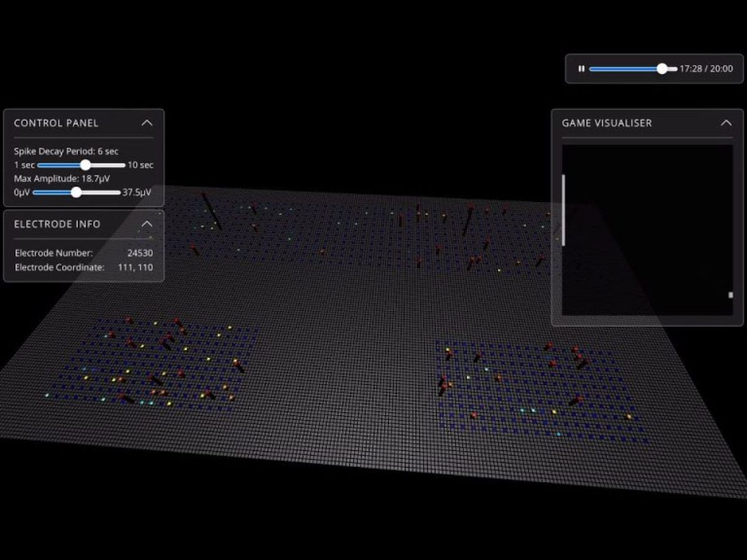Image resolution: width=747 pixels, height=560 pixels.
Task: Collapse the Control Panel chevron
Action: pyautogui.click(x=147, y=123)
